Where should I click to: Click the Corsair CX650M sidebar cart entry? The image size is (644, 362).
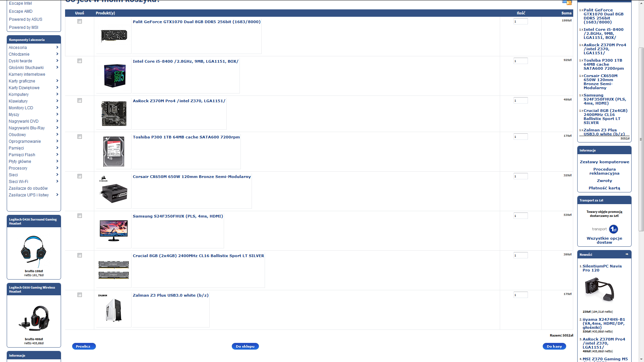click(x=600, y=82)
